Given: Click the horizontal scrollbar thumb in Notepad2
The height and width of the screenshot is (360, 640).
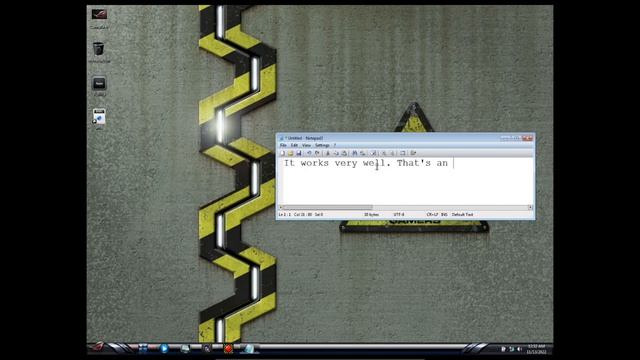Looking at the screenshot, I should [328, 208].
